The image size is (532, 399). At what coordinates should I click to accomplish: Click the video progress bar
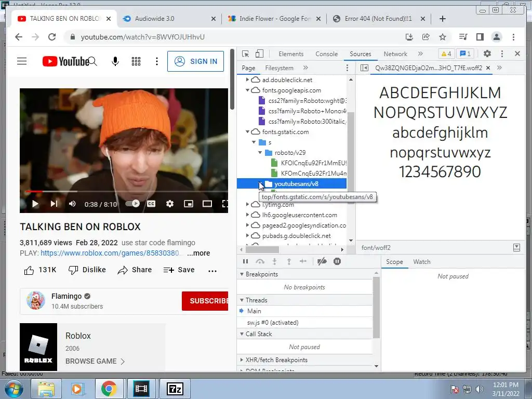tap(126, 192)
